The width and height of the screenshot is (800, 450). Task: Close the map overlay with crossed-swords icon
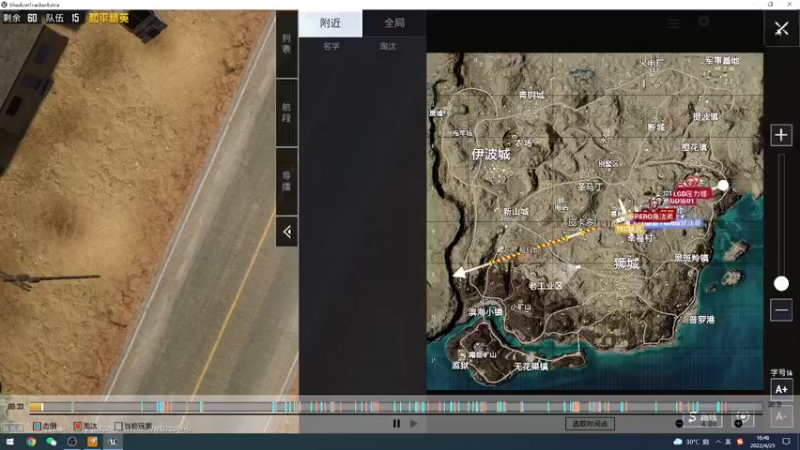781,29
